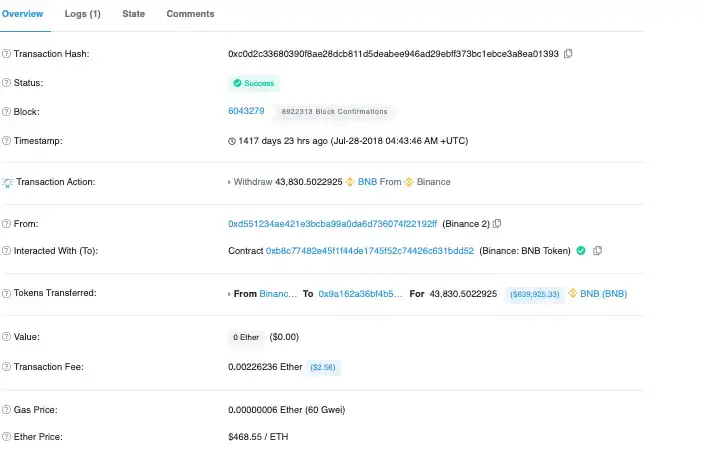The image size is (703, 471).
Task: Click the help icon beside Tokens Transferred
Action: click(x=6, y=294)
